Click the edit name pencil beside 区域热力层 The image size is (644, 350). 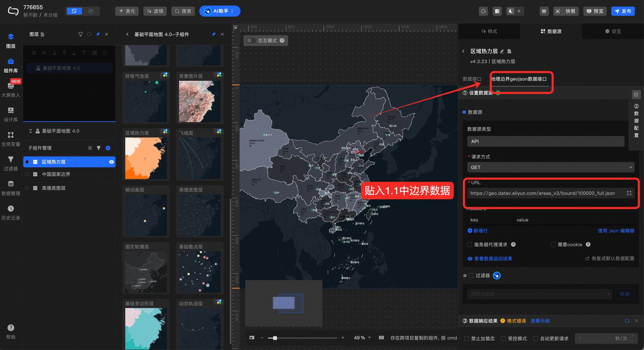[502, 51]
